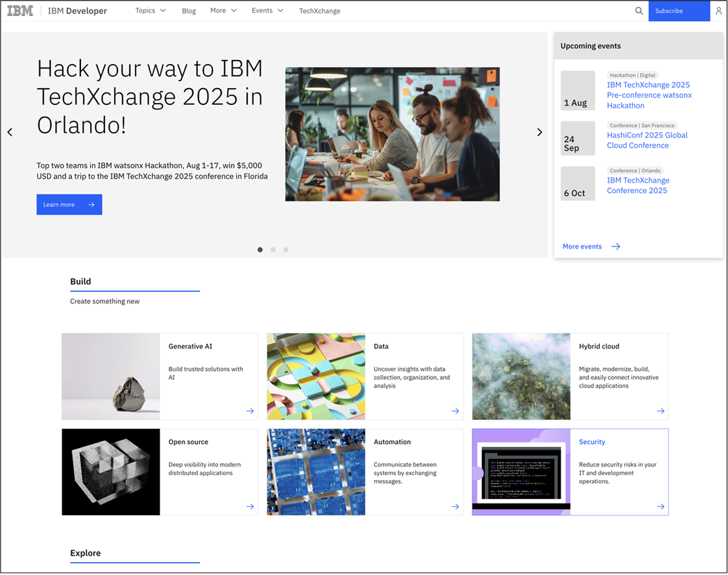Click the Hack your way carousel headline
728x575 pixels.
[150, 97]
